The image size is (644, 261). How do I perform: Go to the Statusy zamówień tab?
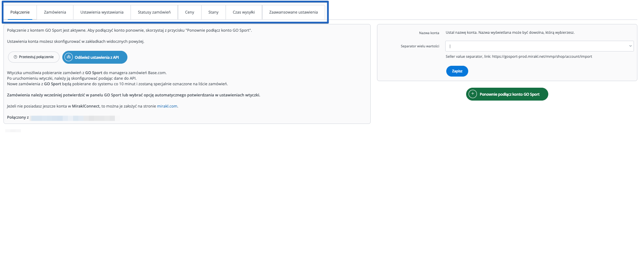point(154,12)
